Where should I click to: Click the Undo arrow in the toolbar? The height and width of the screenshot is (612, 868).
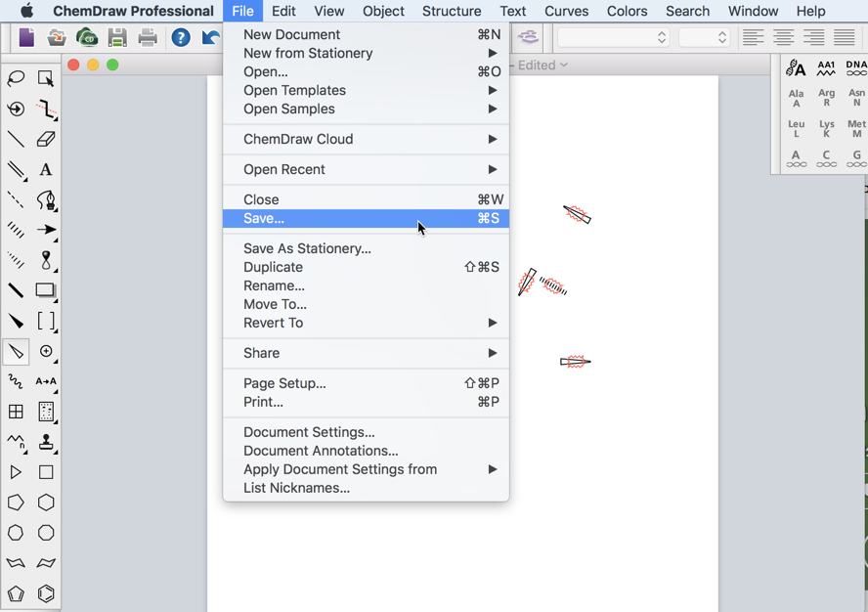point(209,36)
